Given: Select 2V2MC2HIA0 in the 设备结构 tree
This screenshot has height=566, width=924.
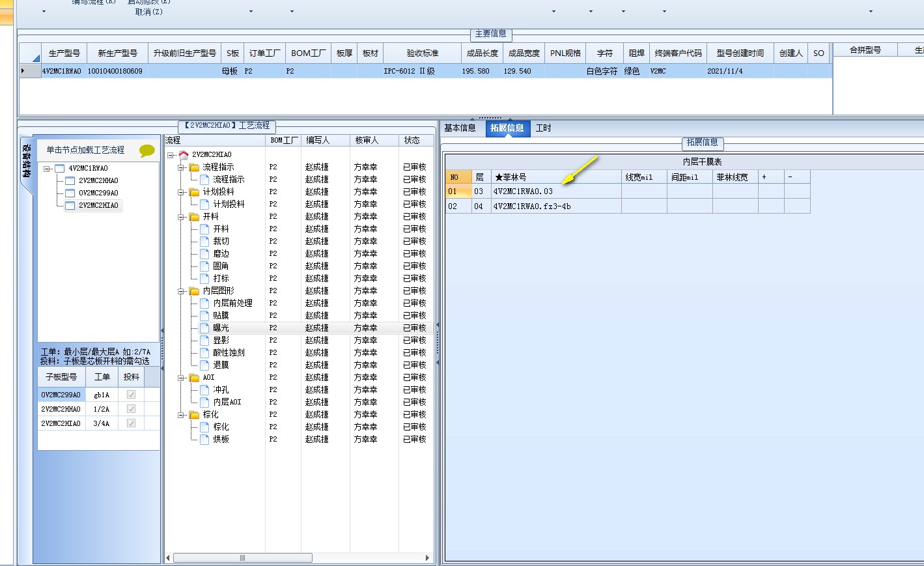Looking at the screenshot, I should 99,206.
